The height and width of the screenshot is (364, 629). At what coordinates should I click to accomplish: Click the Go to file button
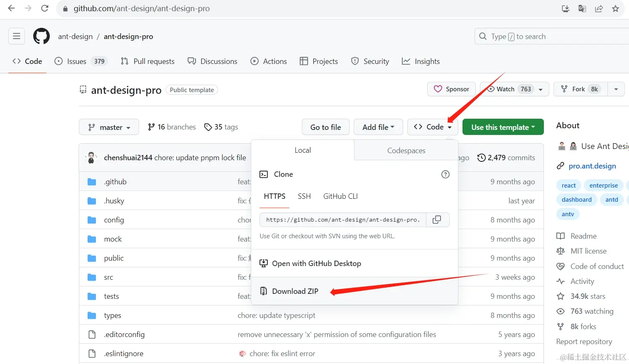(x=326, y=127)
